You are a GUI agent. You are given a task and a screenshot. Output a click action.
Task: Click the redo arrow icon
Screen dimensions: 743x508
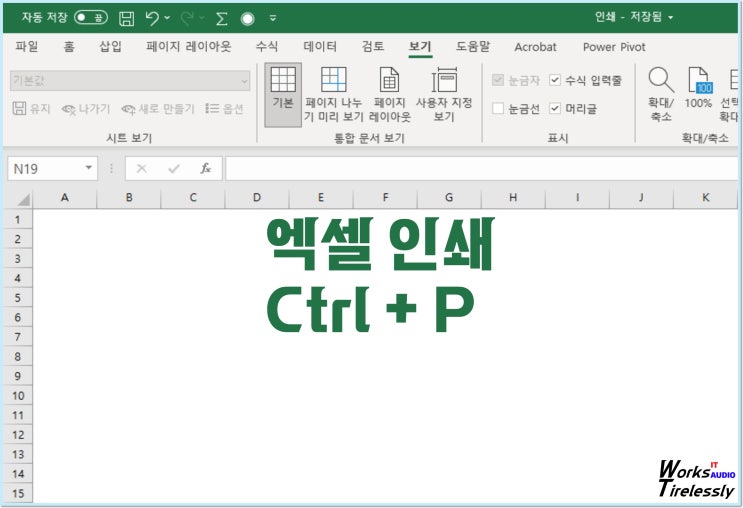pos(187,18)
